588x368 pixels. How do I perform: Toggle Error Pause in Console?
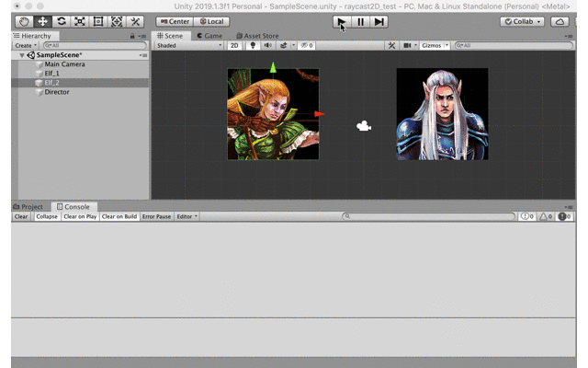(x=156, y=217)
